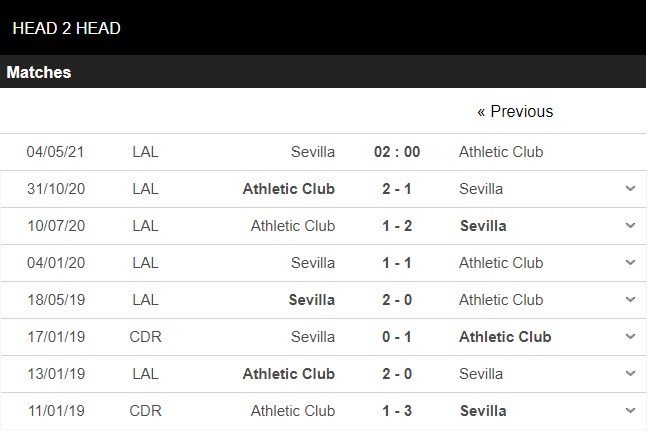Click Athletic Club in the 31/10/20 row

pyautogui.click(x=289, y=189)
